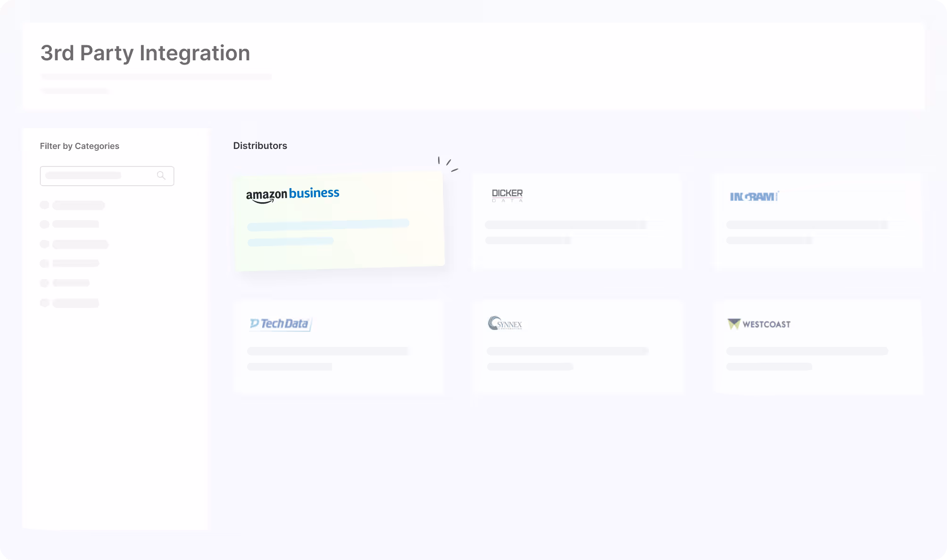
Task: Select the last category filter checkbox
Action: pyautogui.click(x=45, y=303)
